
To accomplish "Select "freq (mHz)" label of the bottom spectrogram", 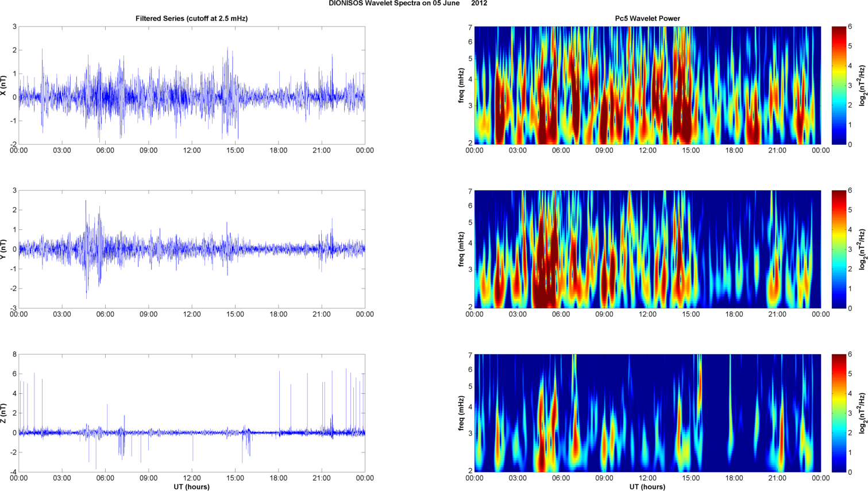I will click(461, 413).
